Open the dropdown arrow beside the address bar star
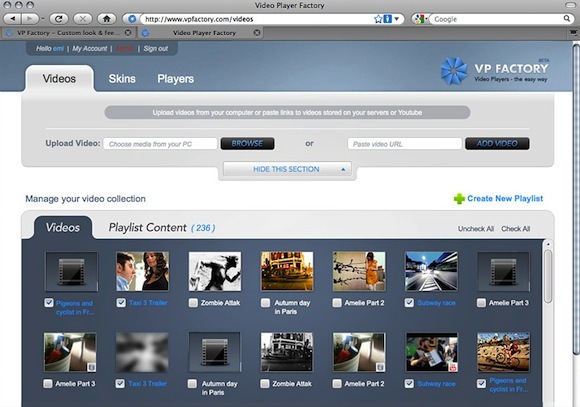The image size is (580, 407). [396, 19]
